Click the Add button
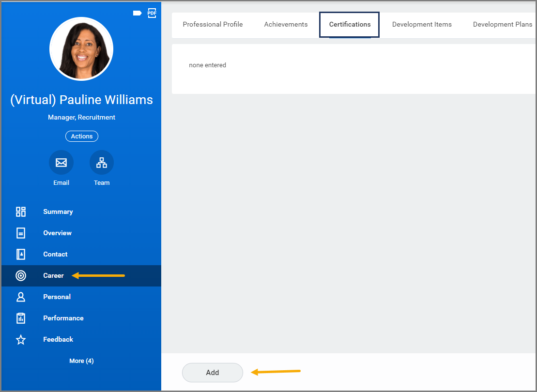The height and width of the screenshot is (392, 537). point(213,373)
